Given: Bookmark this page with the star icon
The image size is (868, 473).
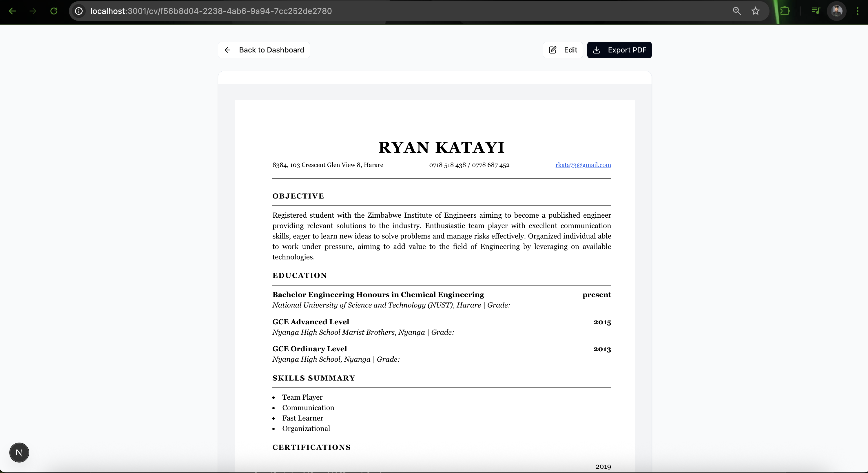Looking at the screenshot, I should pos(756,11).
